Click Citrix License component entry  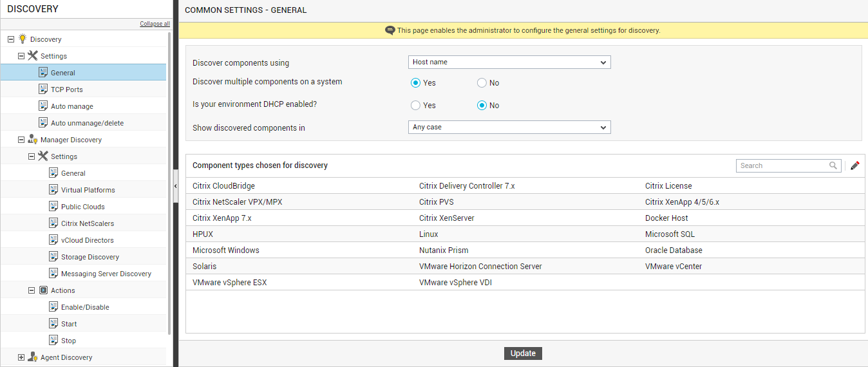point(668,186)
